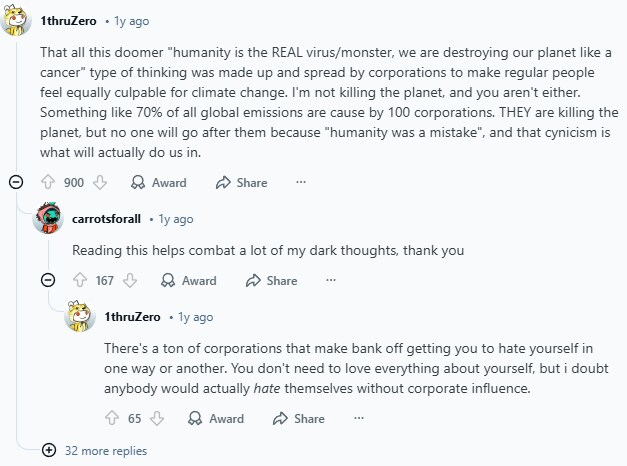The width and height of the screenshot is (627, 466).
Task: Collapse carrotsforall's reply thread
Action: pos(48,281)
